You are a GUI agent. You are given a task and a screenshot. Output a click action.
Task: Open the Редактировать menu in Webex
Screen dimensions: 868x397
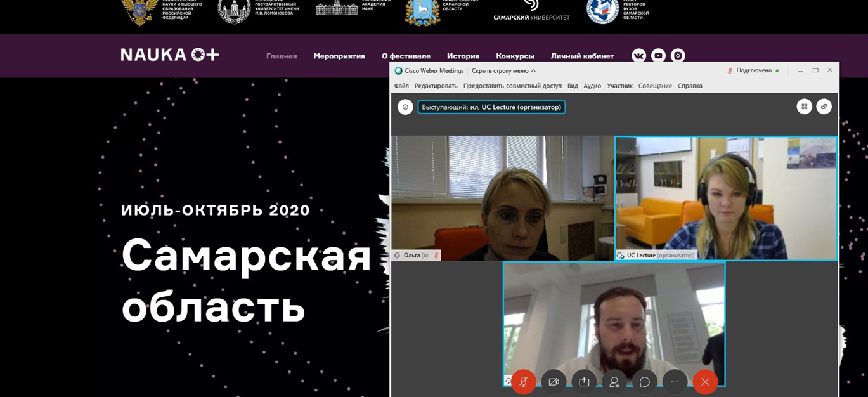click(436, 86)
